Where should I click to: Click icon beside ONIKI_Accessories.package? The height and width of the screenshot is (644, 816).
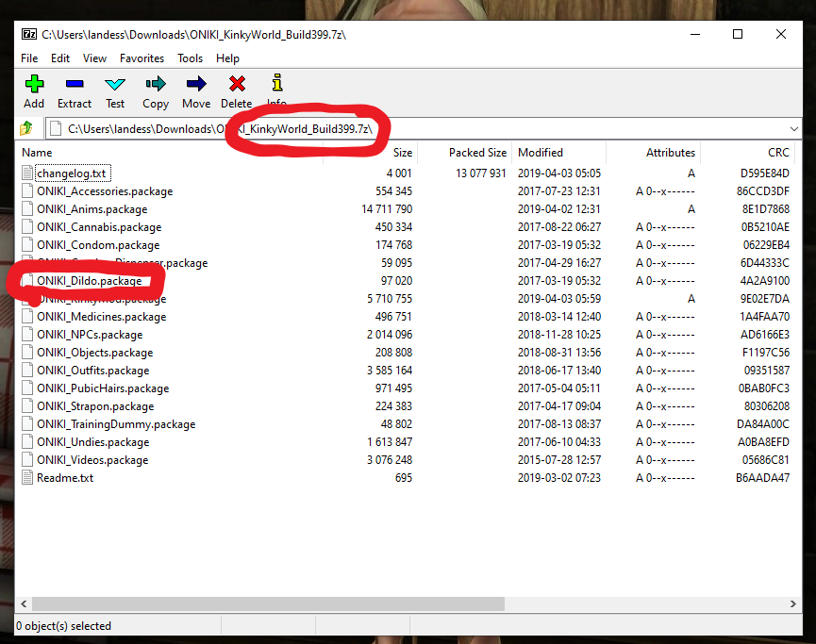pos(27,190)
